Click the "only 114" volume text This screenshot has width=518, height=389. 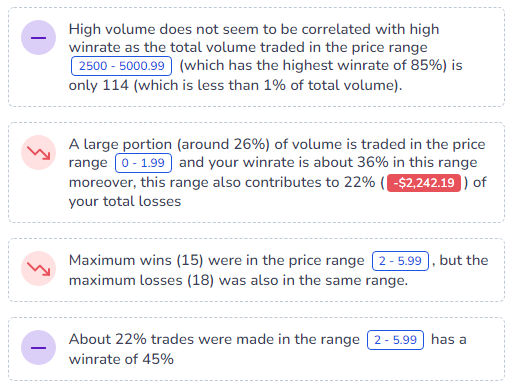pyautogui.click(x=99, y=85)
